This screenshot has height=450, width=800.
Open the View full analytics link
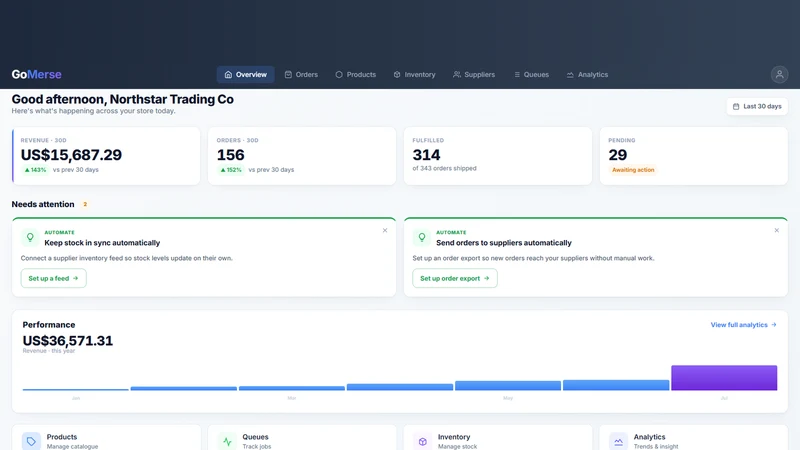[x=743, y=324]
